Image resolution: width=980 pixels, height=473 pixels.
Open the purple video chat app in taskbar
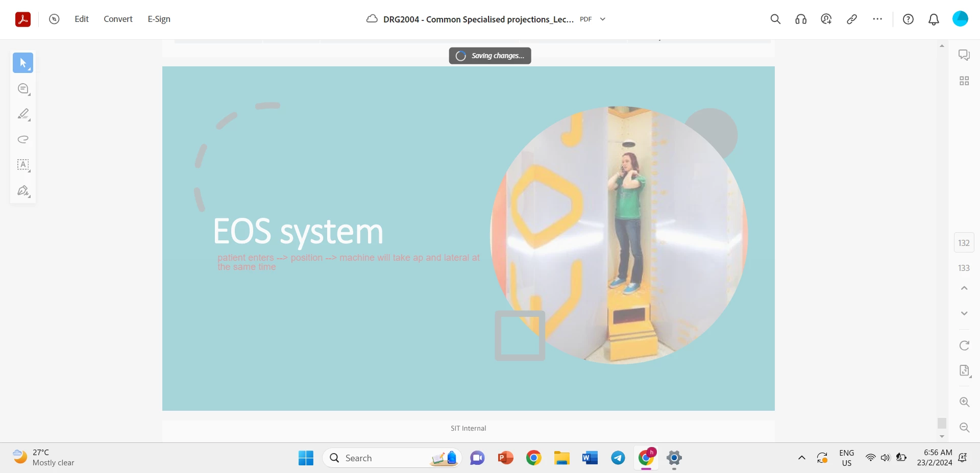coord(477,458)
